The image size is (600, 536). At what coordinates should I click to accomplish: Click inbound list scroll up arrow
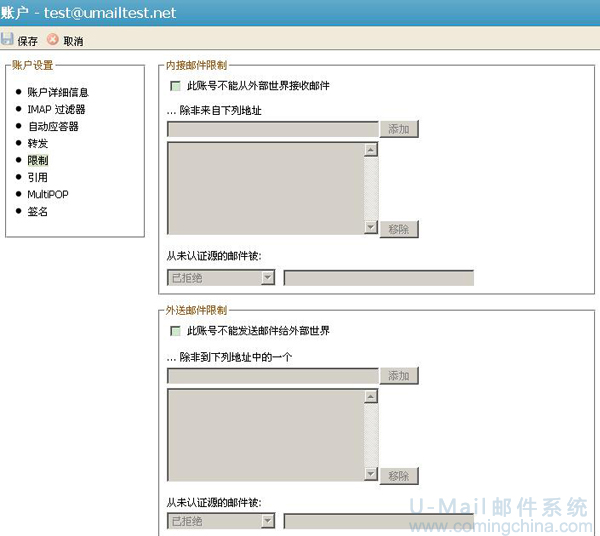tap(370, 150)
